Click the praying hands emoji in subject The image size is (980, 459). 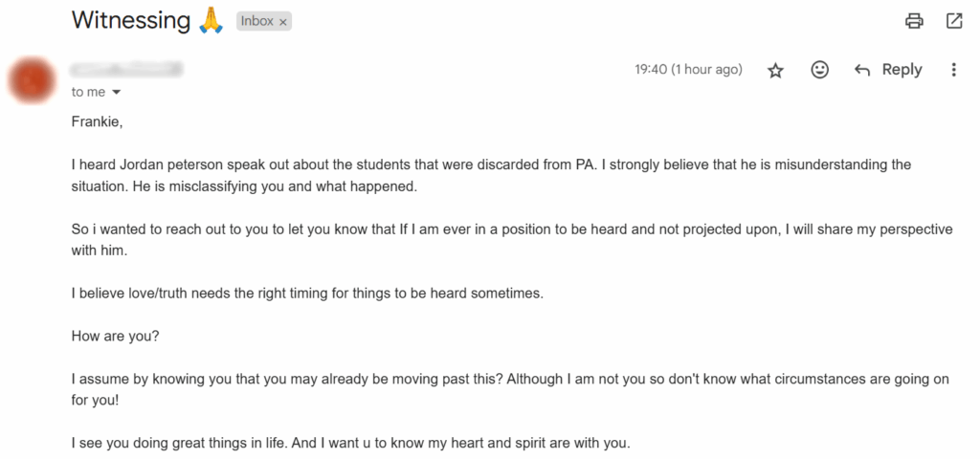pos(211,20)
